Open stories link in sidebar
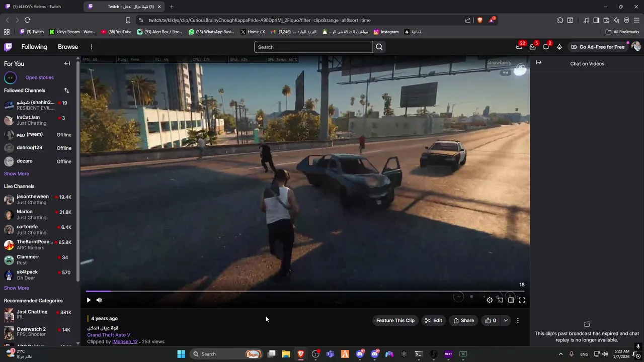Screen dimensions: 644x362 [39, 77]
